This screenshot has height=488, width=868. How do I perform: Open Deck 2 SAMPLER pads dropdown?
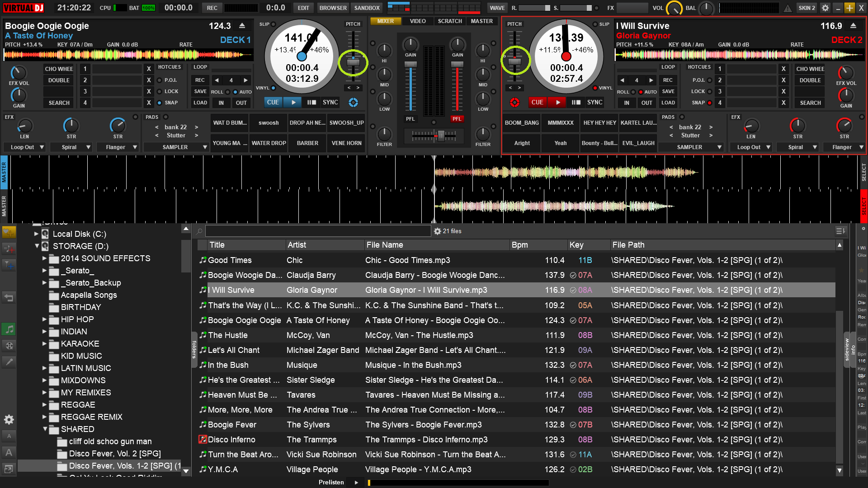click(x=719, y=147)
